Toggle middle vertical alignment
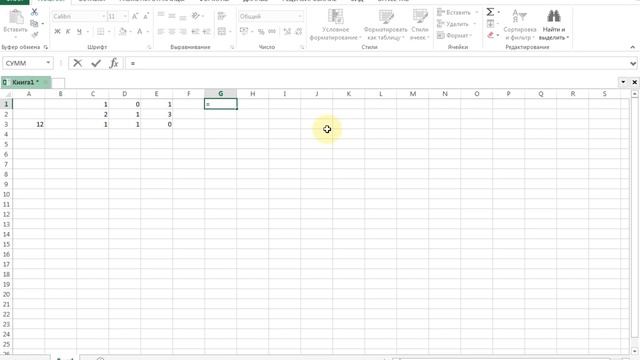Viewport: 640px width, 360px height. point(172,16)
